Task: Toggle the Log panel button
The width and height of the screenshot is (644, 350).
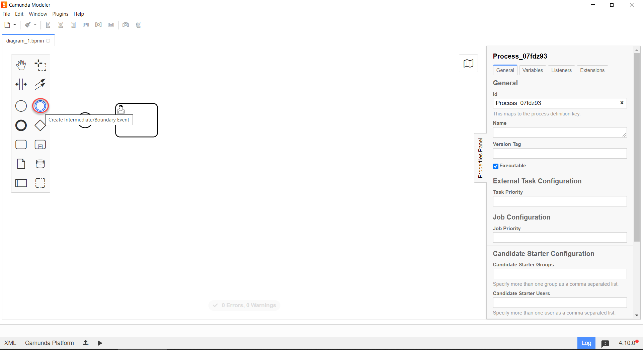Action: 586,343
